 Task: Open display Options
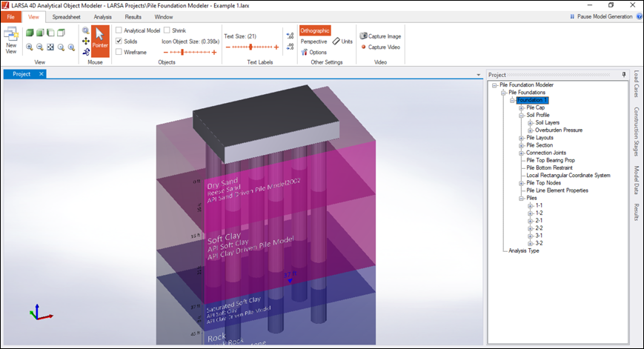[313, 52]
